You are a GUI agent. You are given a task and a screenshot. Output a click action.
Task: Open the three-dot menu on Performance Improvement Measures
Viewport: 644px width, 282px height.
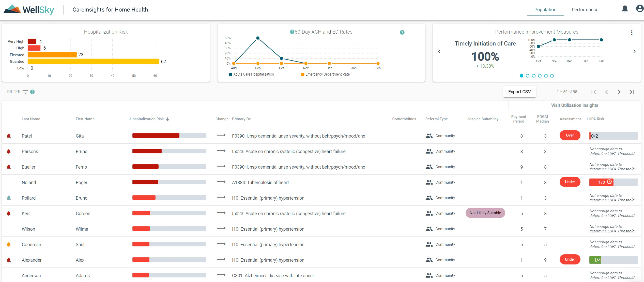[632, 33]
